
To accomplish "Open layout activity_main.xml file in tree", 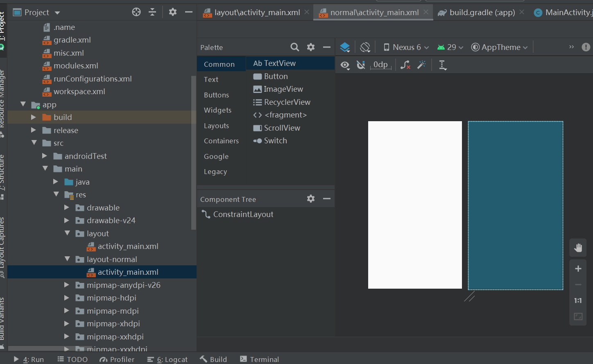I will [122, 246].
